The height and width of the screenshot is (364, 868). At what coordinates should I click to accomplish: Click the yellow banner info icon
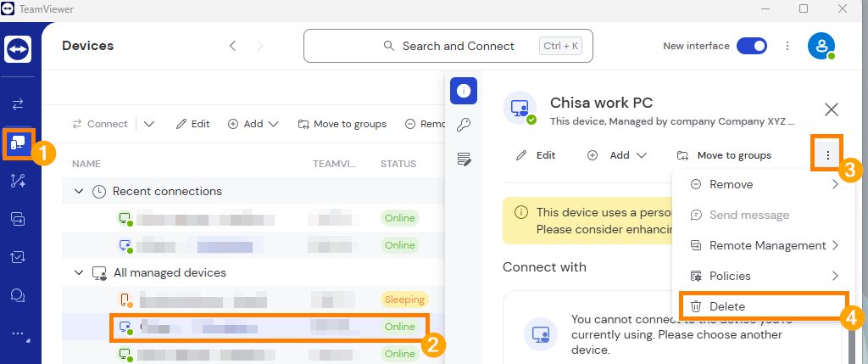520,213
